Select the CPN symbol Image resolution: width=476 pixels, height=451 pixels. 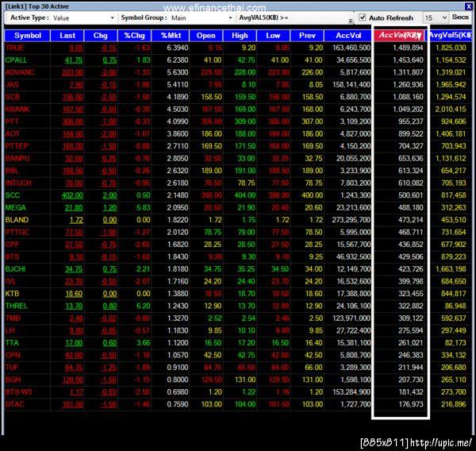pyautogui.click(x=13, y=355)
